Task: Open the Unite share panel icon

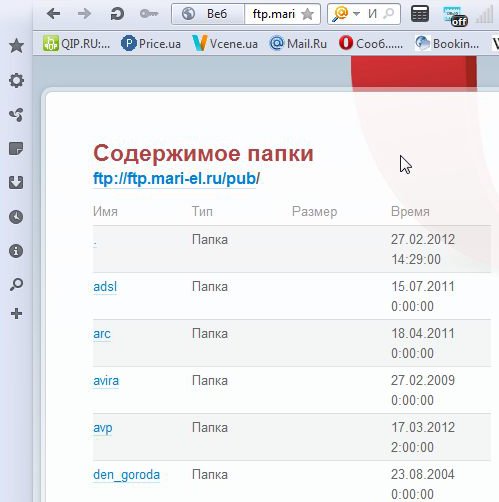Action: click(16, 115)
